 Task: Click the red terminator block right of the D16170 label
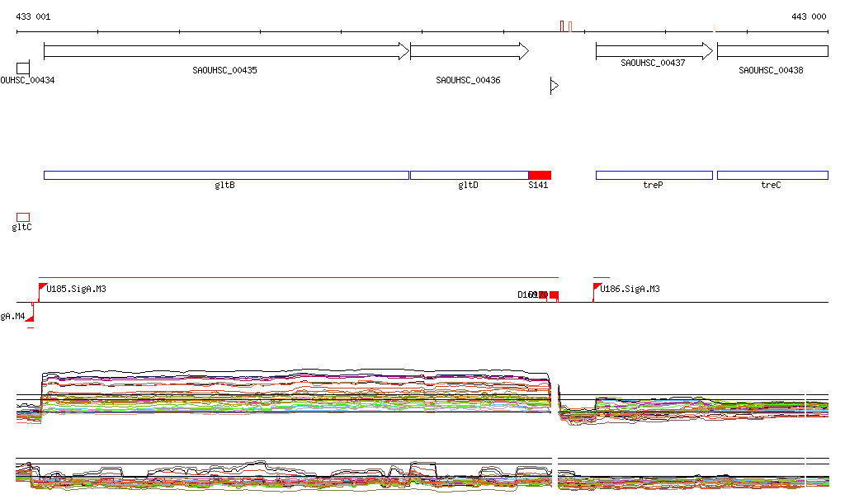click(554, 295)
